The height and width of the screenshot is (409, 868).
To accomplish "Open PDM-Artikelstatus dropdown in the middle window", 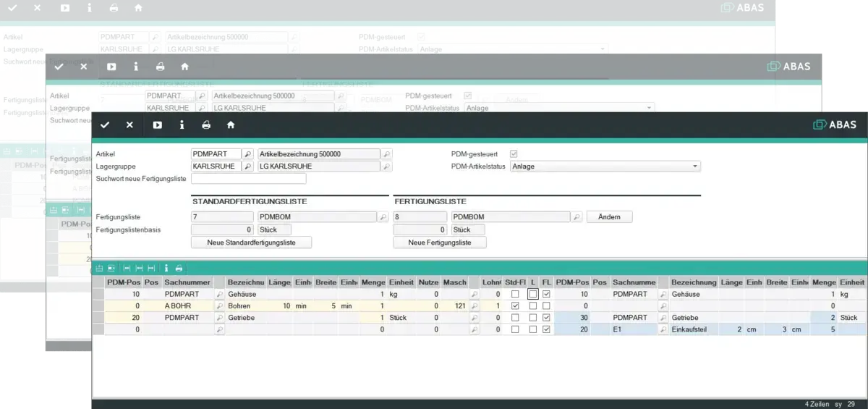I will (x=558, y=108).
